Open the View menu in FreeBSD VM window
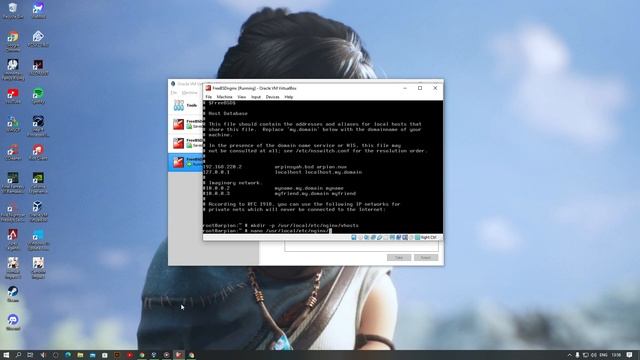 (x=242, y=97)
